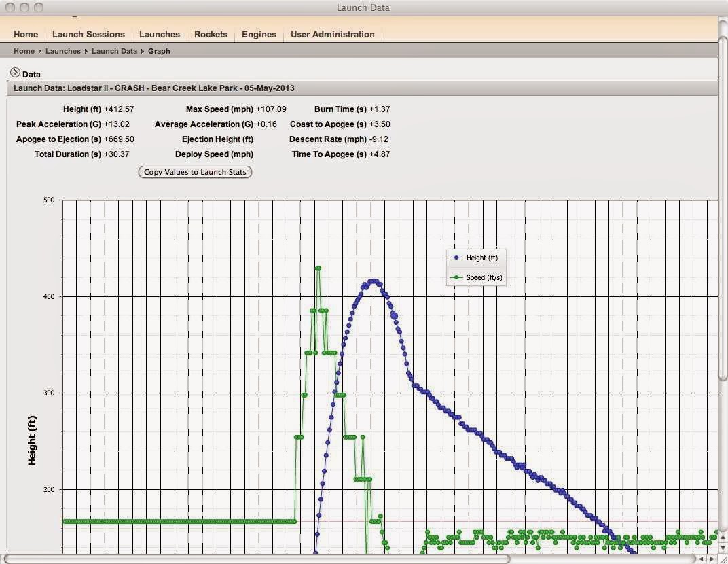Click the 300 y-axis tick label
Viewport: 728px width, 564px height.
pos(49,393)
